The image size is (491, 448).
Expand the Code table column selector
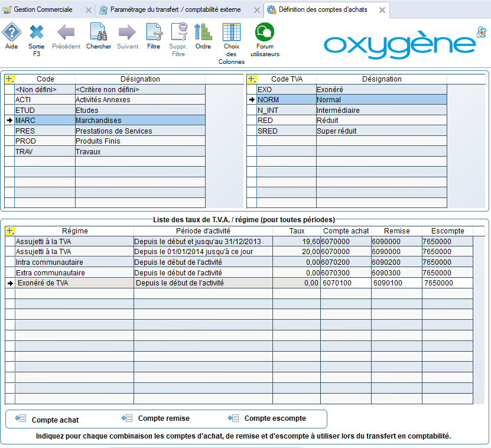pyautogui.click(x=9, y=79)
